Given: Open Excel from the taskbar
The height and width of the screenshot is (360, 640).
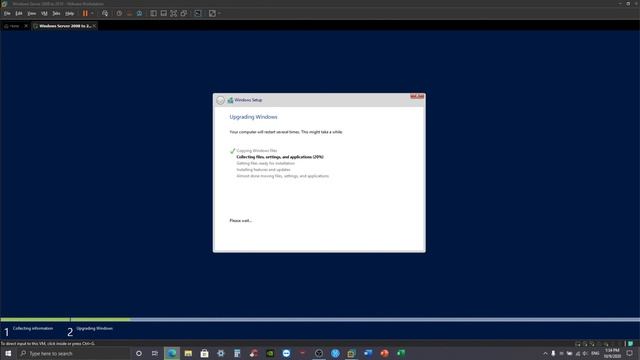Looking at the screenshot, I should [x=401, y=353].
